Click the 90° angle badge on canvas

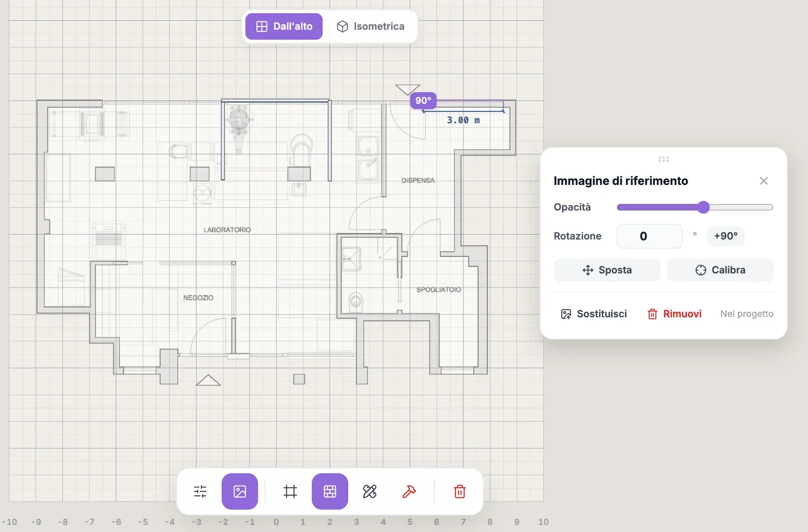click(x=423, y=101)
